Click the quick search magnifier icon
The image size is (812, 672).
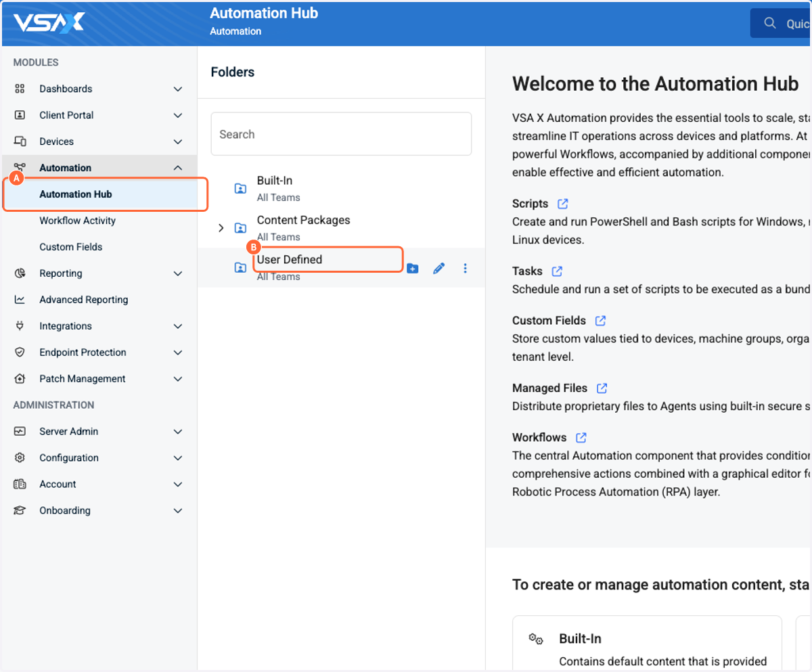point(769,23)
